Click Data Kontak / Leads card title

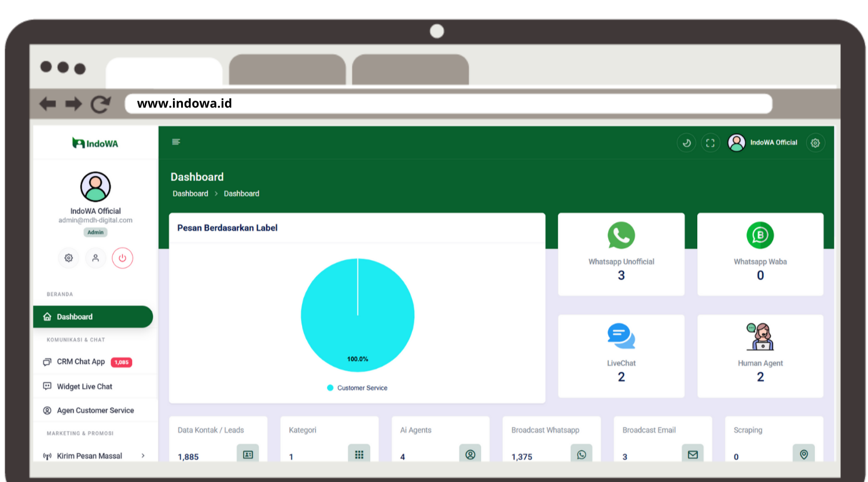pyautogui.click(x=211, y=430)
